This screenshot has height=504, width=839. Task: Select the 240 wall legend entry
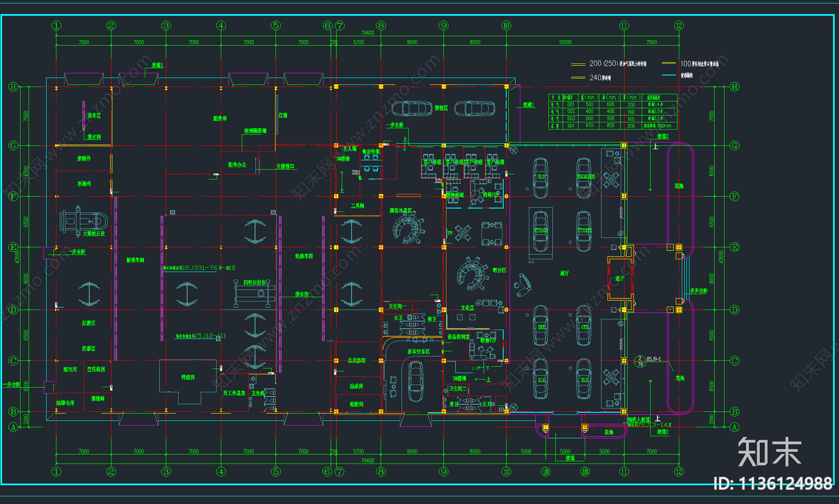pyautogui.click(x=591, y=78)
